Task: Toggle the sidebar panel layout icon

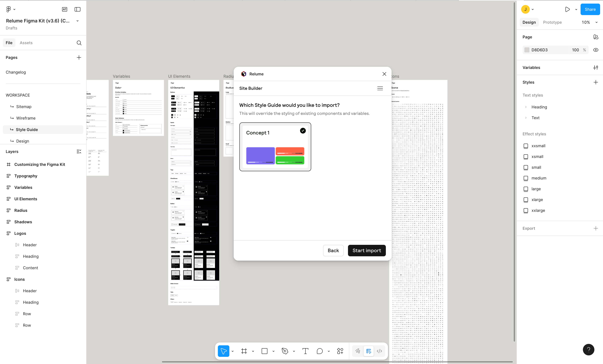Action: pos(78,9)
